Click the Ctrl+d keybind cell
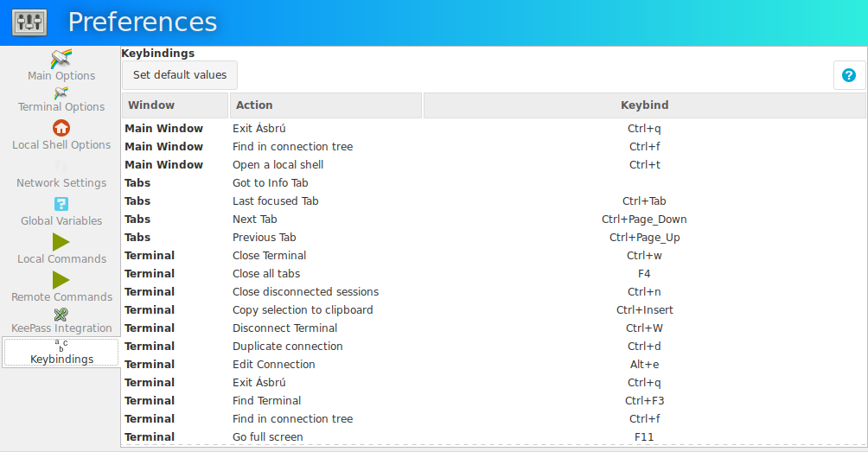Image resolution: width=868 pixels, height=452 pixels. click(644, 347)
